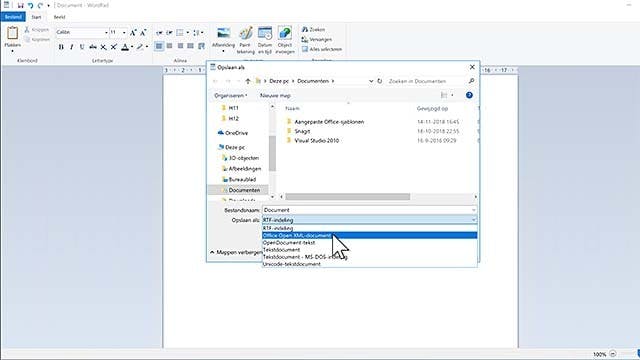
Task: Click the bullet list icon
Action: 180,33
